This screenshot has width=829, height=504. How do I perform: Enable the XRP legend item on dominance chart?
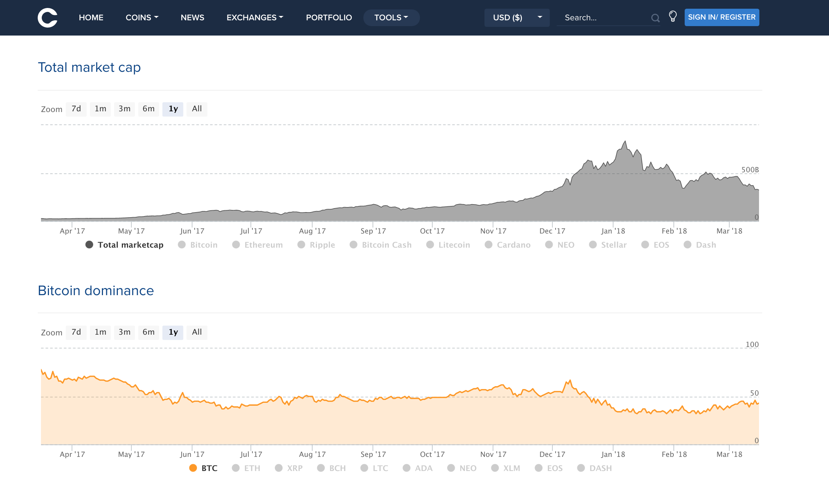[x=289, y=468]
